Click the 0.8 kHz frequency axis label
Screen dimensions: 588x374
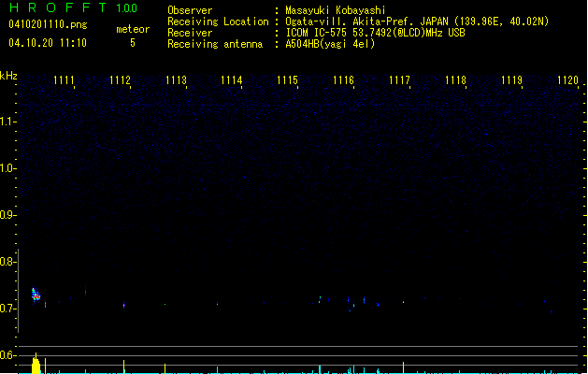tap(7, 262)
